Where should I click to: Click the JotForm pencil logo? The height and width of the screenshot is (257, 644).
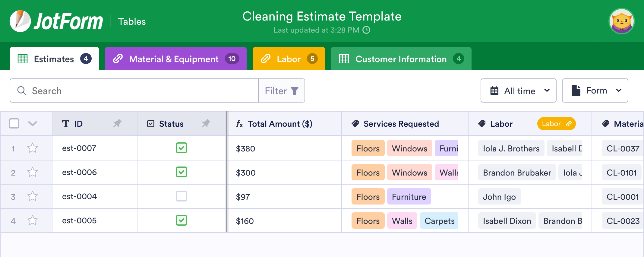point(20,21)
